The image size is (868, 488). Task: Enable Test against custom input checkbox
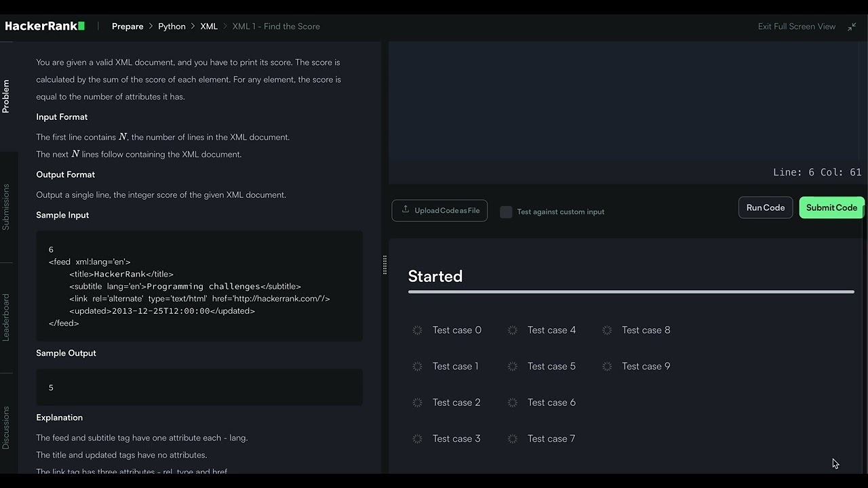[x=506, y=211]
